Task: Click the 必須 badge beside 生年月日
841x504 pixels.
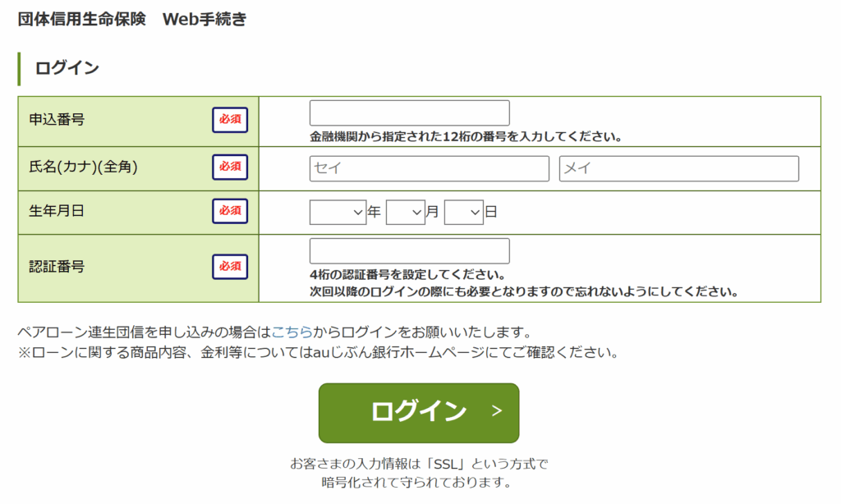Action: (230, 211)
